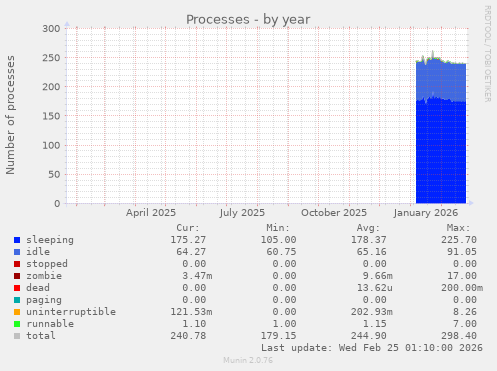
Task: Click the 'October 2025' x-axis label
Action: (334, 213)
